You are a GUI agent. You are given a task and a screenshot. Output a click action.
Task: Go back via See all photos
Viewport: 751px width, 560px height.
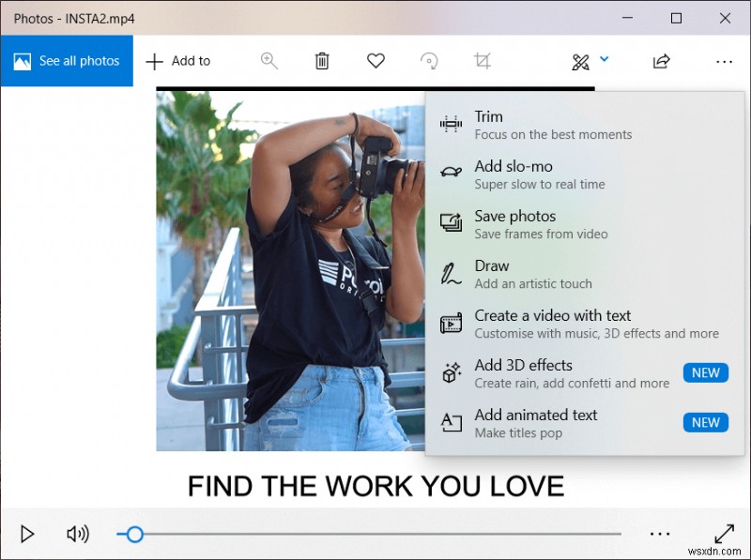[x=67, y=61]
